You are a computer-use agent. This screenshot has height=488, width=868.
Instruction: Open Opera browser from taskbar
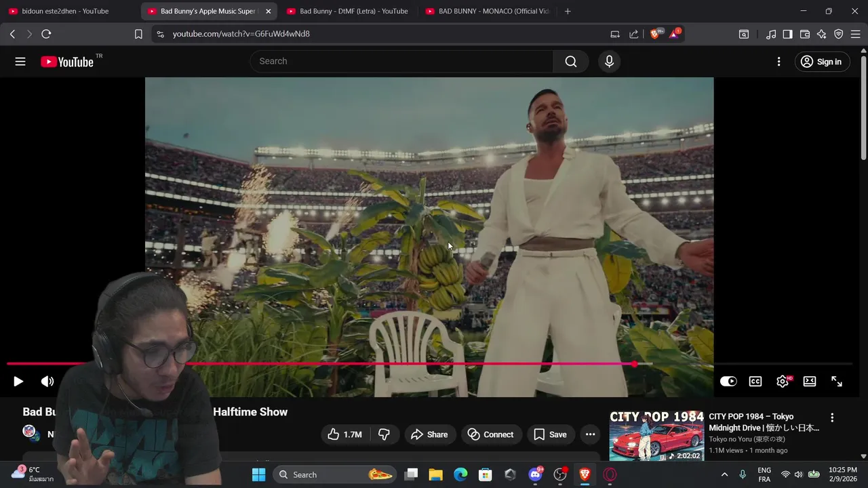610,474
